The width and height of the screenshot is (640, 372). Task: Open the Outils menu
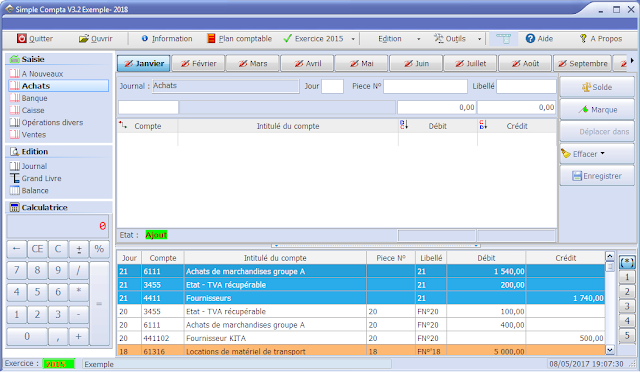[450, 39]
